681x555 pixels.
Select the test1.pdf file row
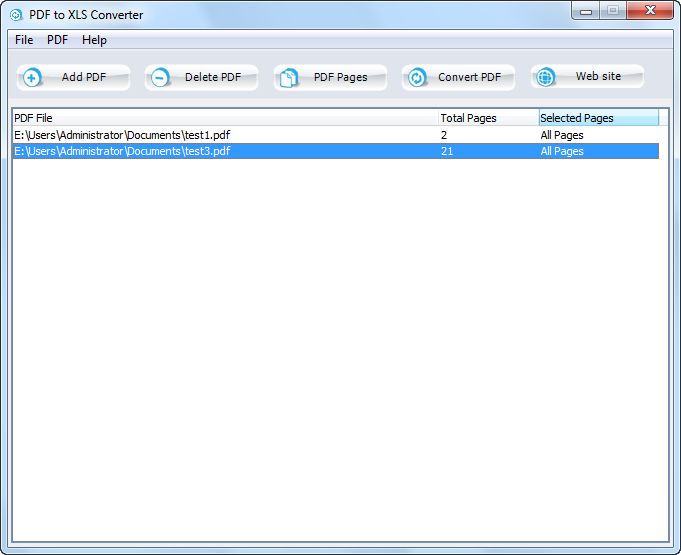(x=336, y=135)
